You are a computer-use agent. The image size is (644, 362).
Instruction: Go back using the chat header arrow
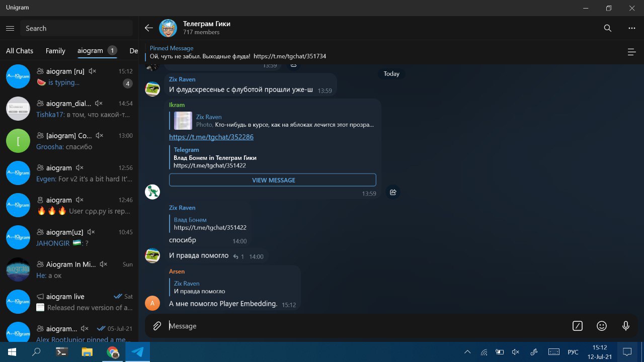(x=148, y=28)
